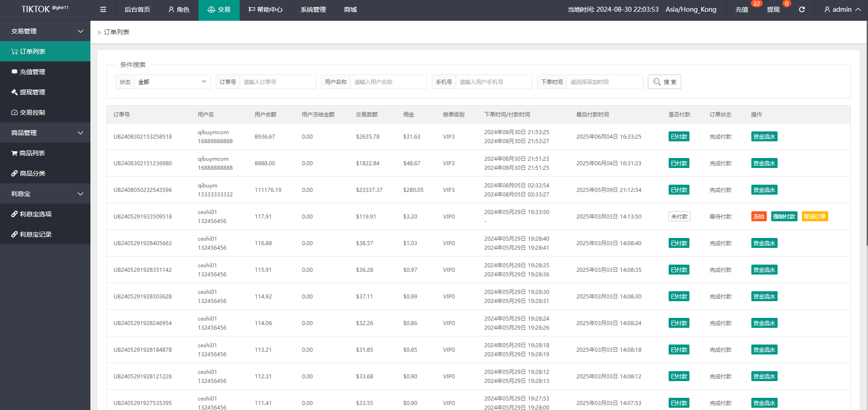Switch to the 帮助中心 top tab

coord(265,9)
